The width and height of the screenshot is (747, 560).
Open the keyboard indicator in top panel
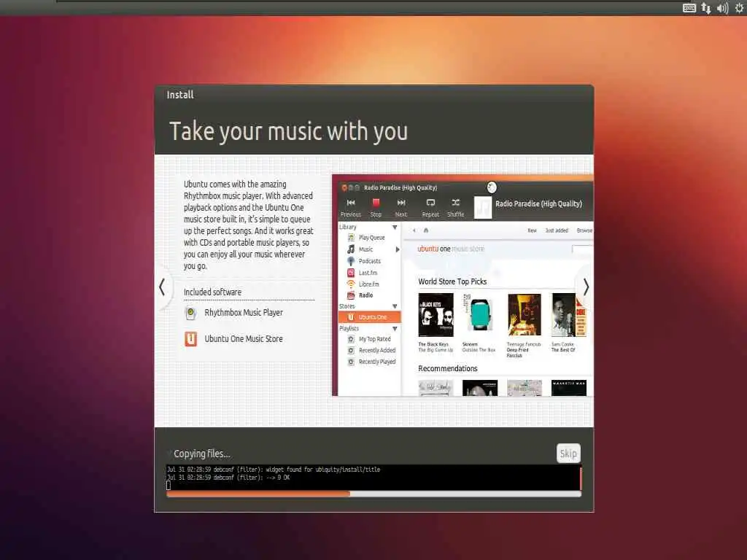coord(689,8)
